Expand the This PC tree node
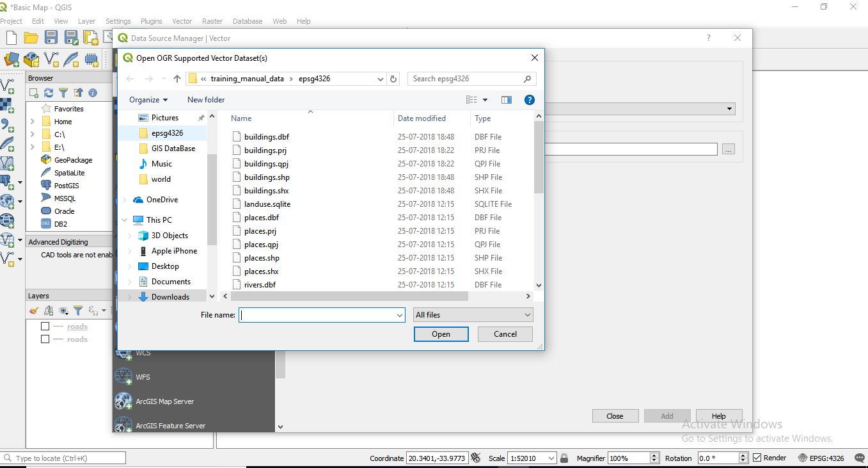Viewport: 868px width, 468px height. click(125, 220)
